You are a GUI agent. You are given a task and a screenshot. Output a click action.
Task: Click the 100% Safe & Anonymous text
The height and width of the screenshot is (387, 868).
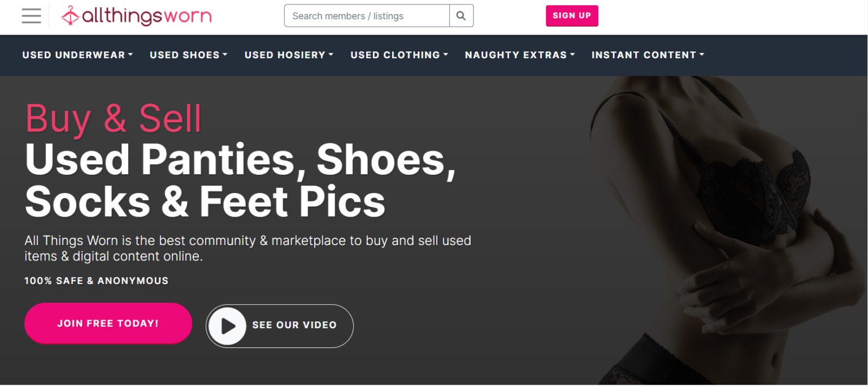[97, 281]
